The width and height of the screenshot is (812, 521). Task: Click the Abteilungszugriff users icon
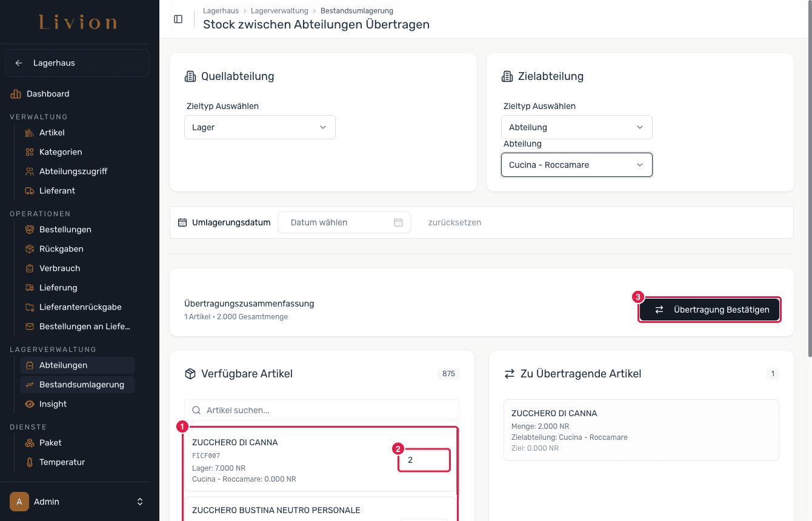(x=30, y=171)
